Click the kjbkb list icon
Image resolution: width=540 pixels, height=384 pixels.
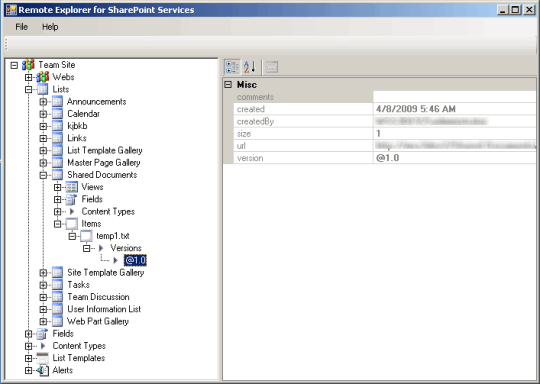pos(57,126)
